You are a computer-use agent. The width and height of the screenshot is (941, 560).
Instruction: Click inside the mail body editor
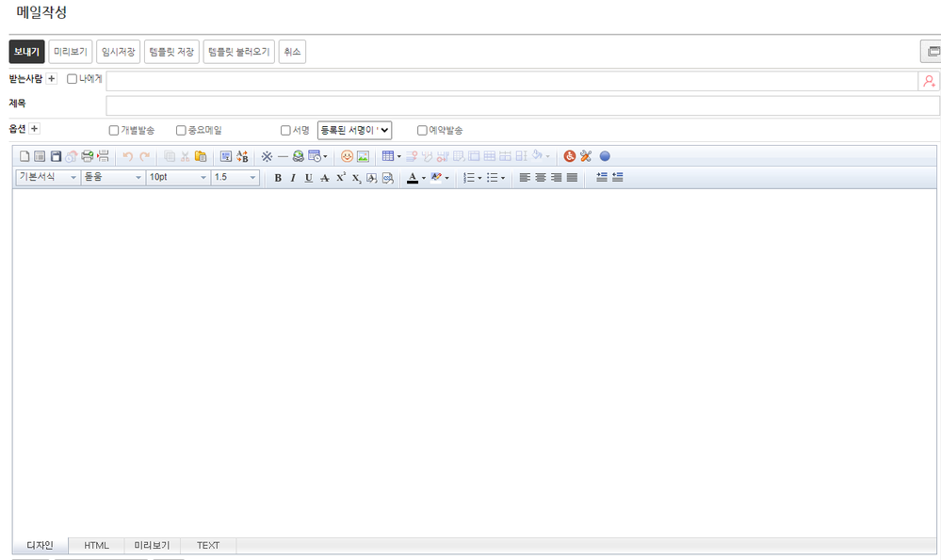[x=474, y=362]
